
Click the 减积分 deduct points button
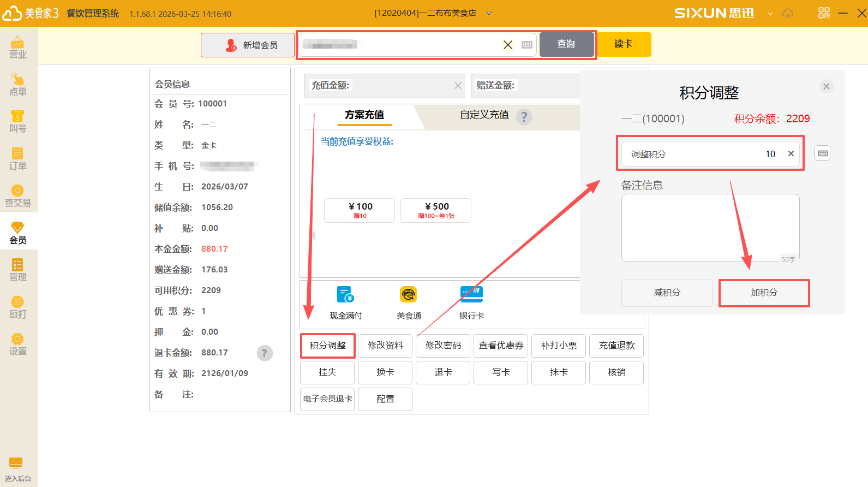point(667,293)
